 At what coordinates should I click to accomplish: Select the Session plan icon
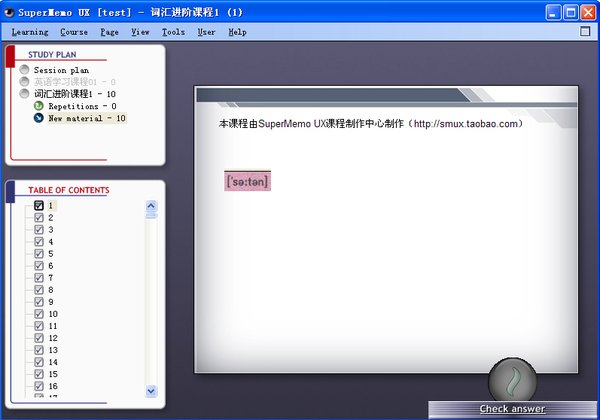tap(24, 70)
